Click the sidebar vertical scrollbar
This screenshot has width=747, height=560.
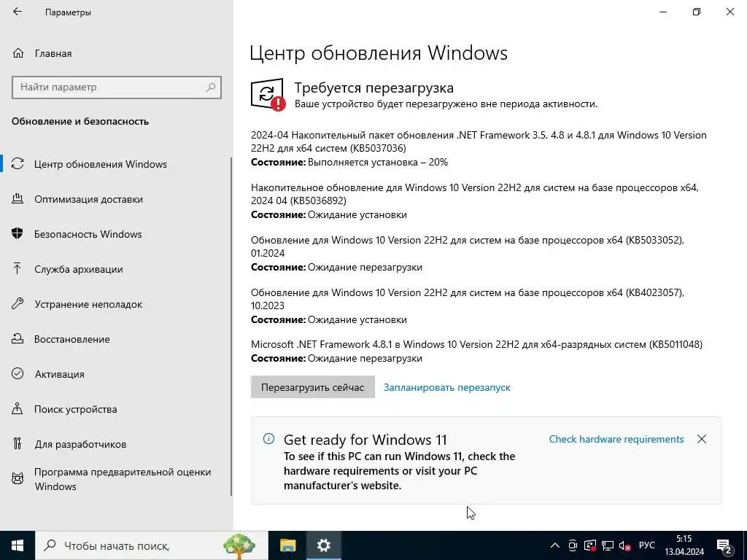[231, 326]
